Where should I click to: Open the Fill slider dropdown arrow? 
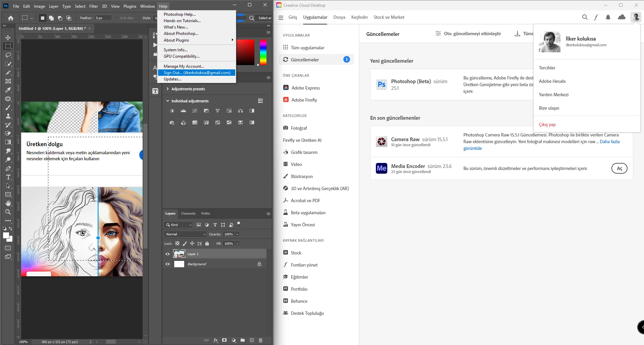[x=237, y=244]
